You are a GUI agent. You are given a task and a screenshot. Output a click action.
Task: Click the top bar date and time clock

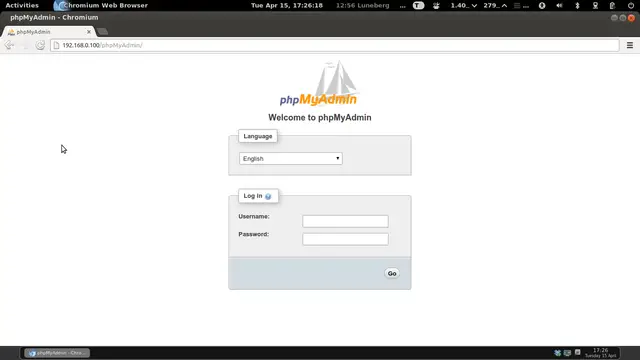point(287,5)
